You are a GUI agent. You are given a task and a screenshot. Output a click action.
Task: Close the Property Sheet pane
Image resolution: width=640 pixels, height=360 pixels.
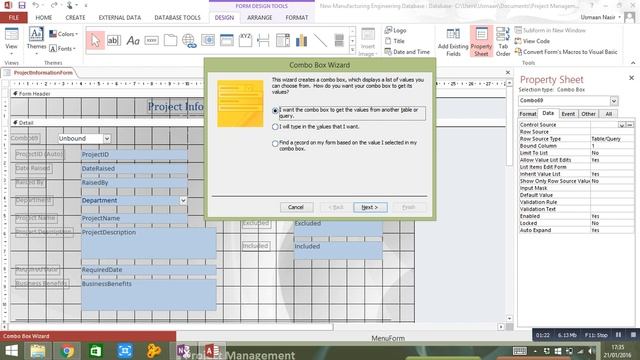pyautogui.click(x=631, y=78)
